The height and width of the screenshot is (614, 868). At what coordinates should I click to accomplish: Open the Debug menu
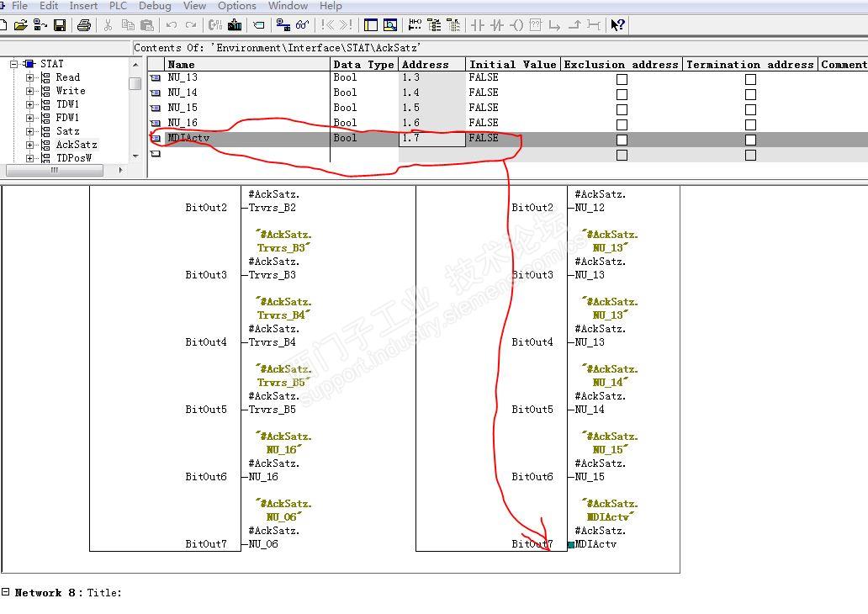point(155,6)
